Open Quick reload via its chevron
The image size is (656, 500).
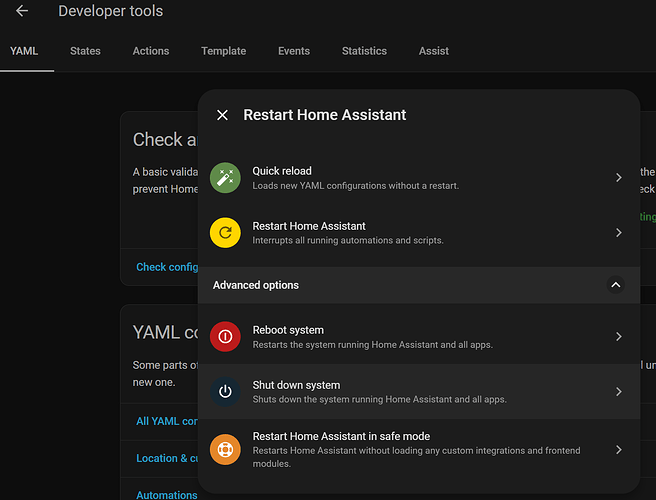(619, 178)
